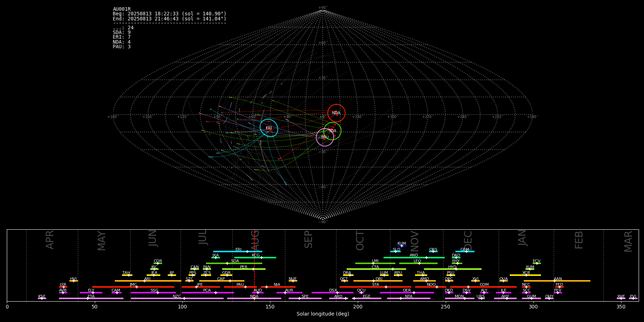
Task: Click the APR month label on timeline
Action: click(x=50, y=240)
